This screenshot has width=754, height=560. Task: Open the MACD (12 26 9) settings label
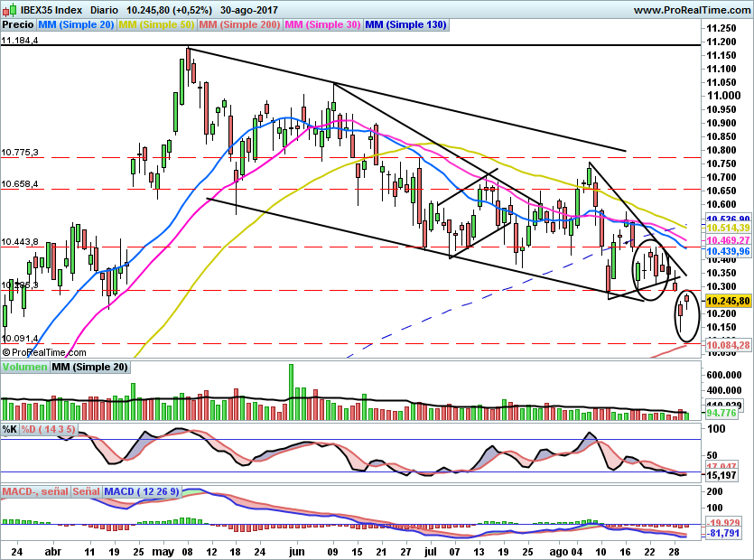140,491
